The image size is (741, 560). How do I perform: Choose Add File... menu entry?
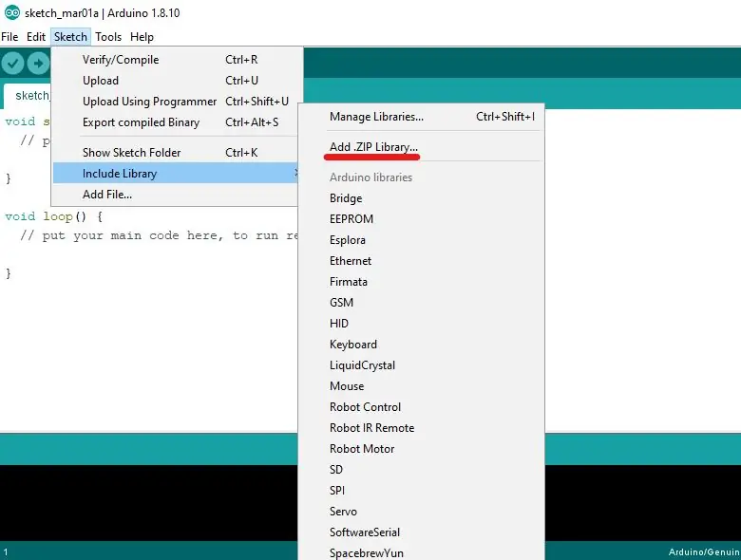point(177,194)
